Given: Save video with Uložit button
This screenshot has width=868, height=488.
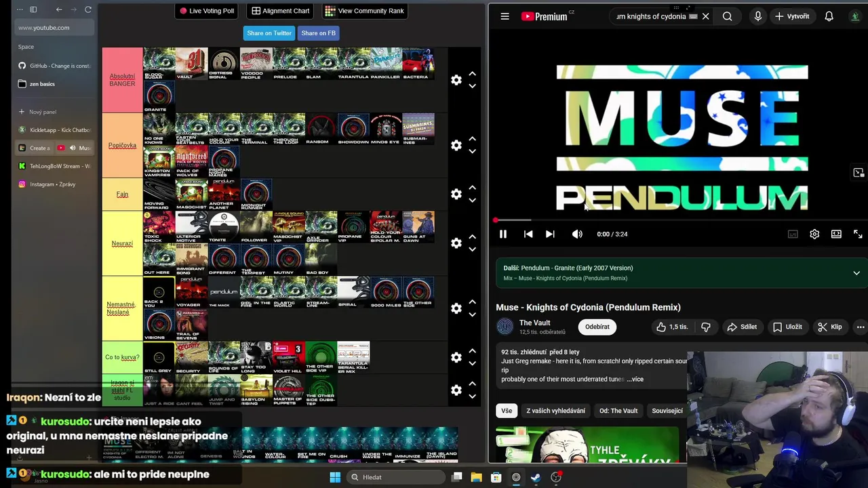Looking at the screenshot, I should [x=787, y=327].
